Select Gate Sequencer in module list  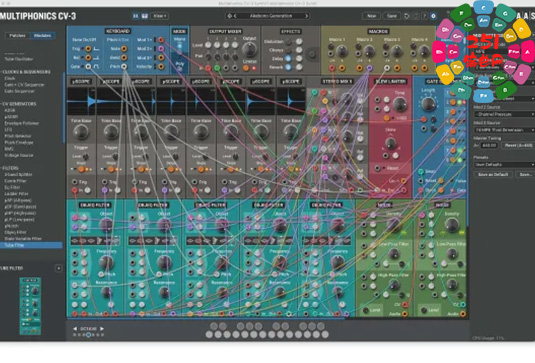click(19, 91)
